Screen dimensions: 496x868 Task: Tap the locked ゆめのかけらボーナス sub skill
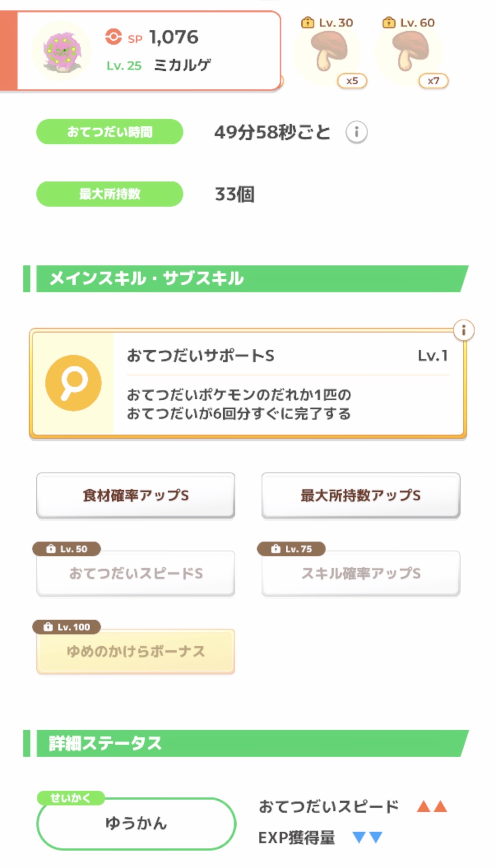pyautogui.click(x=136, y=652)
